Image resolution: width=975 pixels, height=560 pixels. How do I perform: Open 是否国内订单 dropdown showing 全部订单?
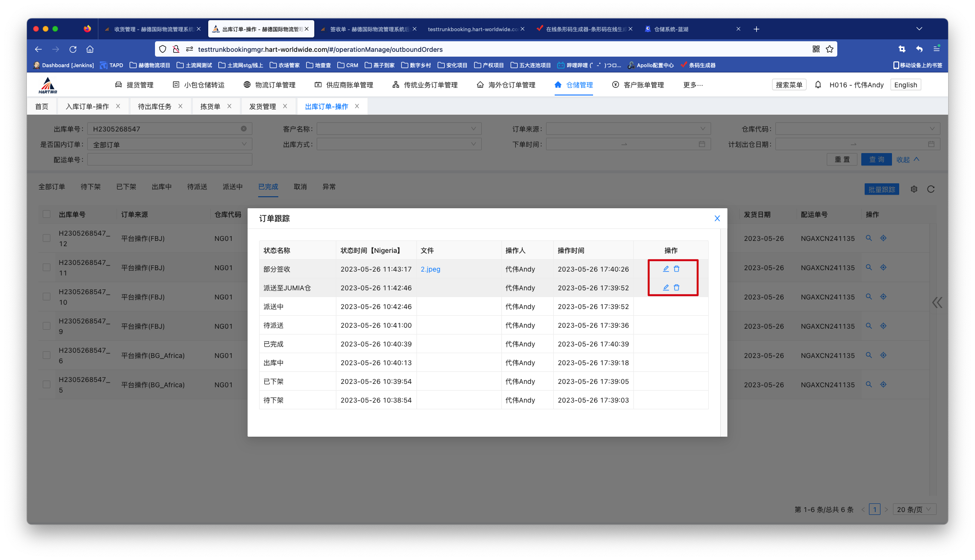point(169,144)
